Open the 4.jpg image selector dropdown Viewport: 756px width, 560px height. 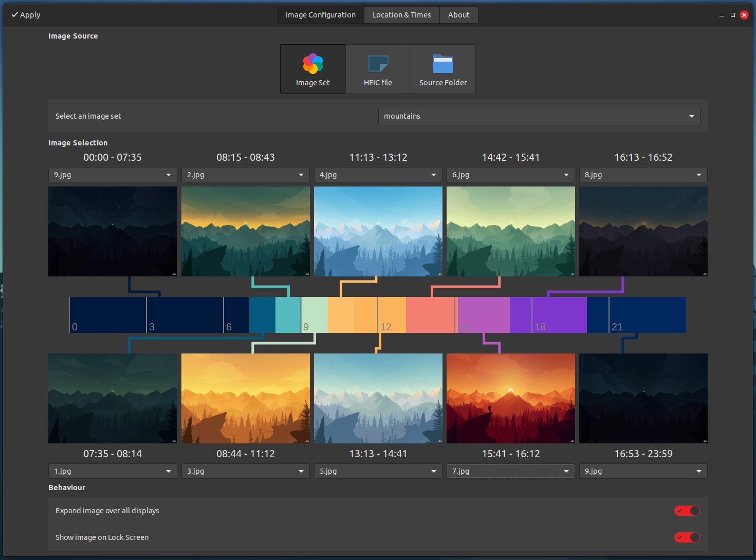378,175
